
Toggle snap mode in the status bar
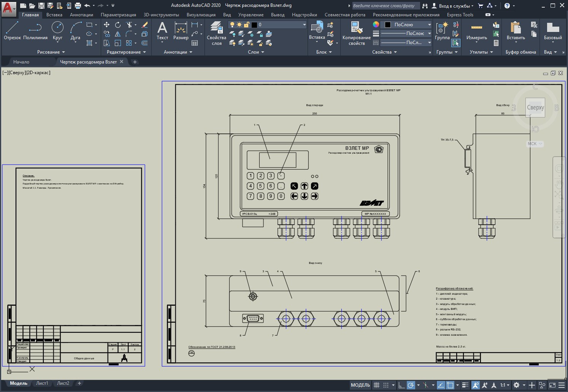(386, 385)
